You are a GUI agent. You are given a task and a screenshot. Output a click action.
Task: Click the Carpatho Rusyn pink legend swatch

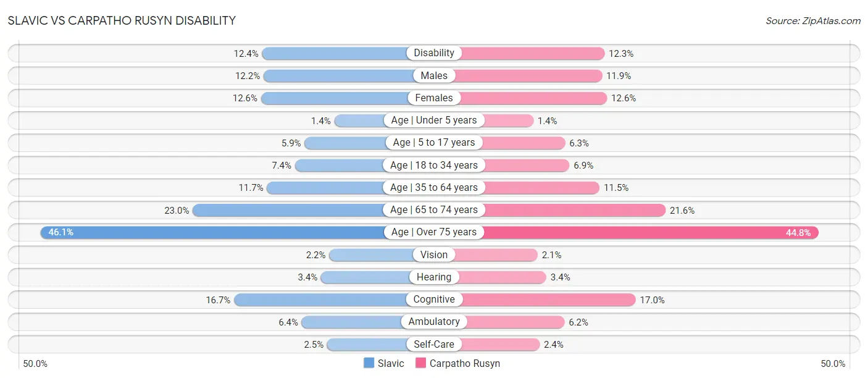pos(421,363)
